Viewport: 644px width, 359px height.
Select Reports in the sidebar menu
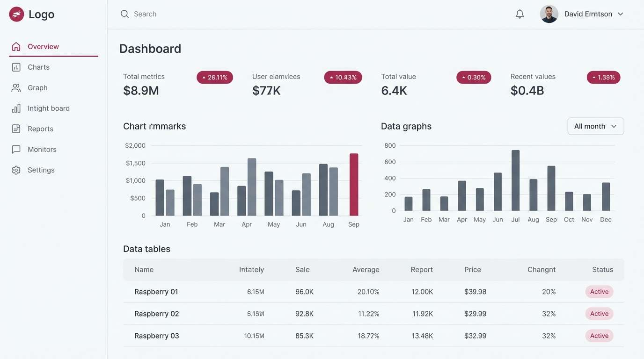point(40,129)
